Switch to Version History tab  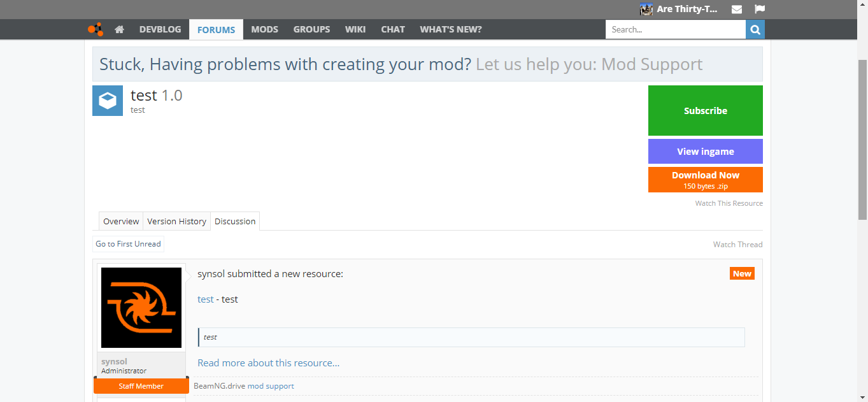[177, 221]
